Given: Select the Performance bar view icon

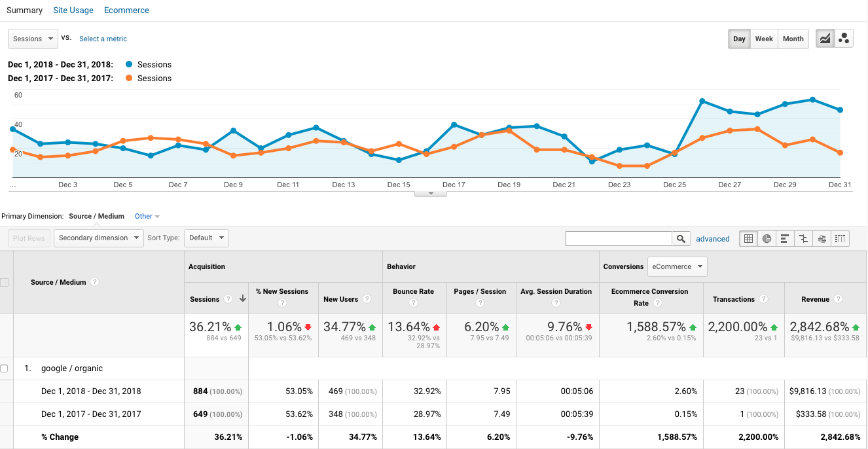Looking at the screenshot, I should (x=785, y=239).
